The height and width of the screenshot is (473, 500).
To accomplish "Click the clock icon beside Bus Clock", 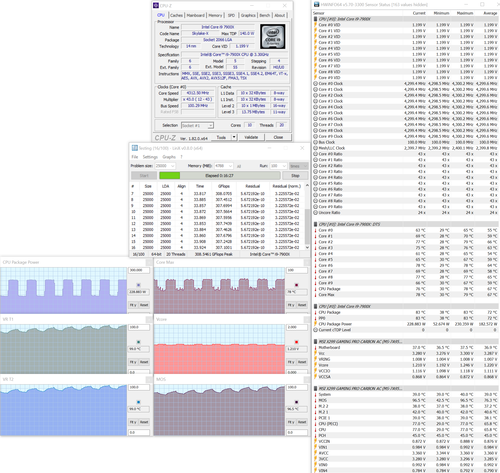I will coord(315,142).
